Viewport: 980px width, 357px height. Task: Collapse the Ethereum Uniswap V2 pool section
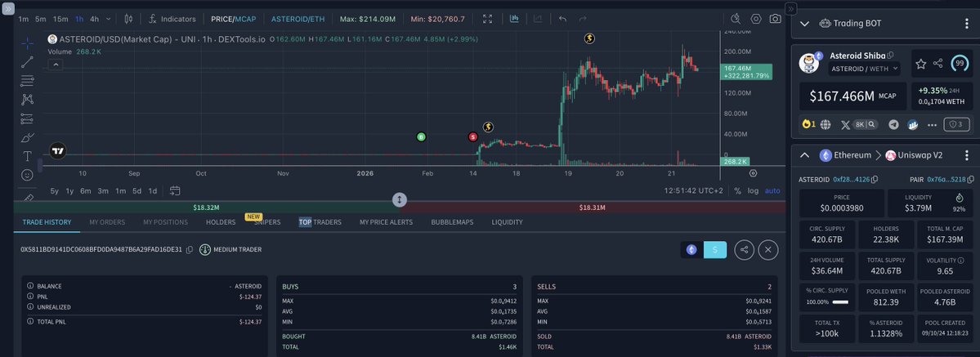804,155
